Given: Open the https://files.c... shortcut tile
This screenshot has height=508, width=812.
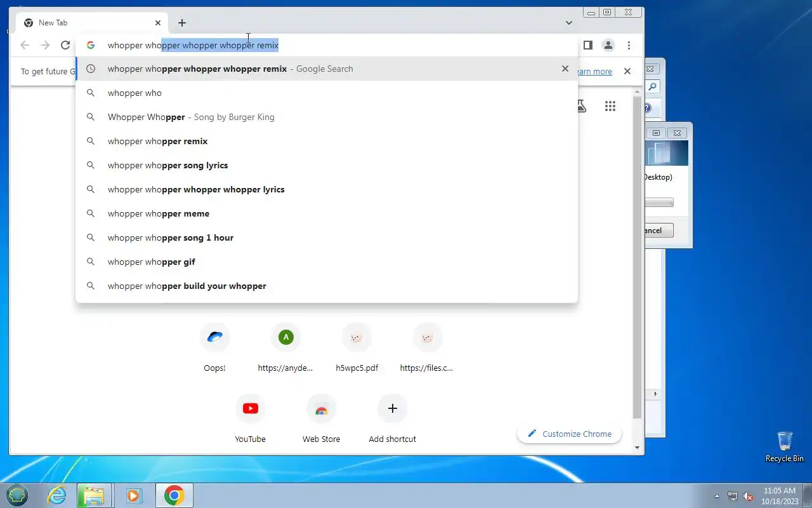Looking at the screenshot, I should [428, 347].
